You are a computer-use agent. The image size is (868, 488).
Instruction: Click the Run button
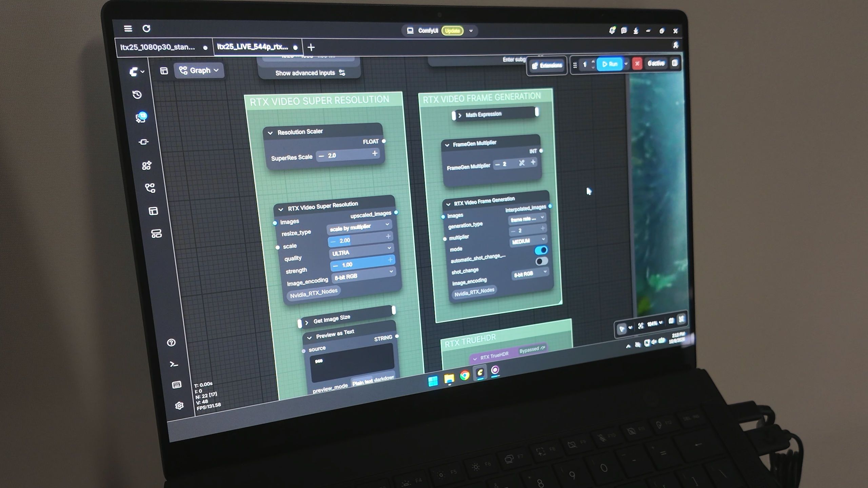610,64
